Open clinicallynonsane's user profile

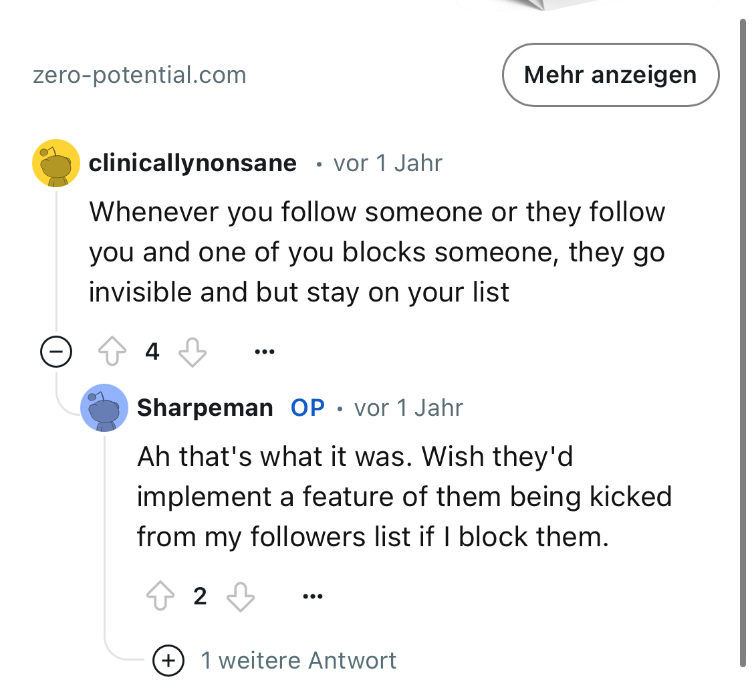pyautogui.click(x=193, y=163)
